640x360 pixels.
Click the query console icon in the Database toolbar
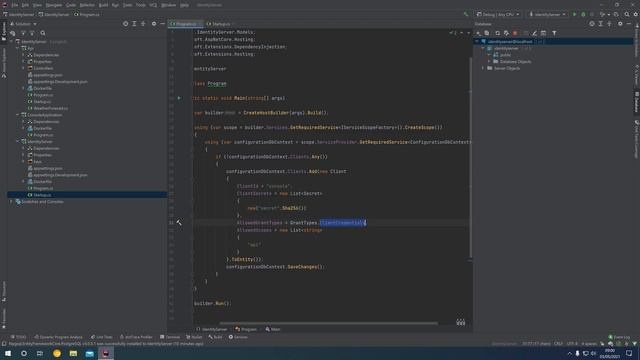tap(544, 33)
